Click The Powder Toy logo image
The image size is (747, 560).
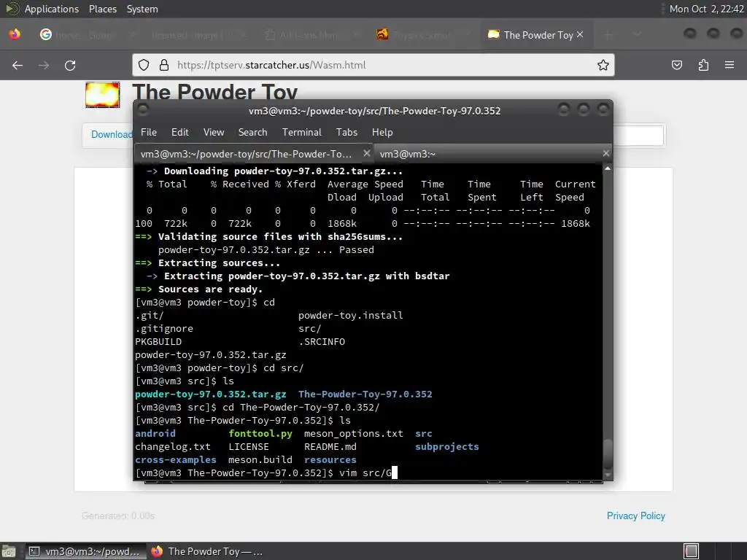102,95
